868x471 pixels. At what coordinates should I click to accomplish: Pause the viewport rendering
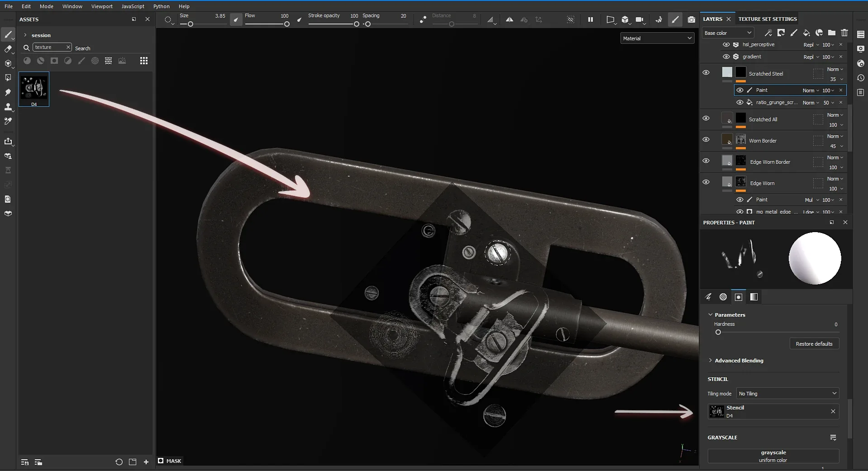[590, 19]
